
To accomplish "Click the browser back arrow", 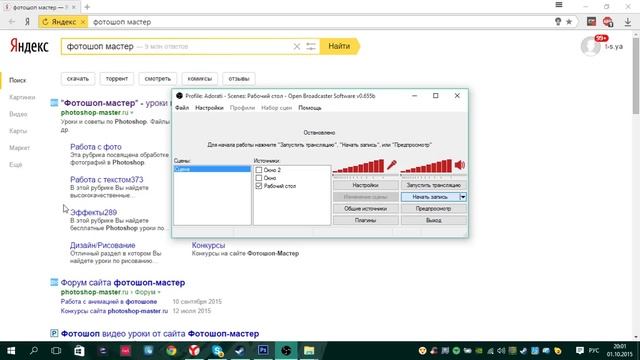I will [11, 22].
